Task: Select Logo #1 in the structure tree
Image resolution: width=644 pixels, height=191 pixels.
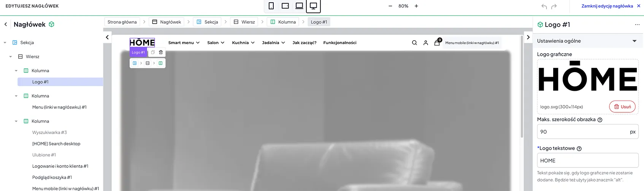Action: 60,82
